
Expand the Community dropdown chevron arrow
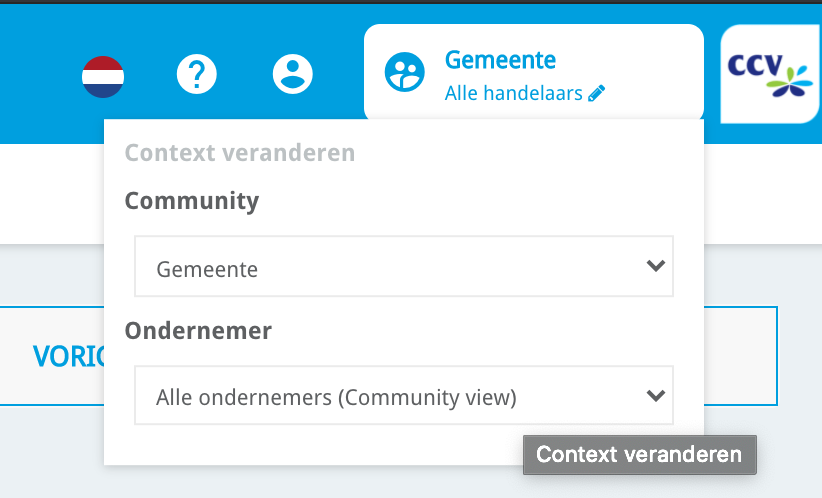(x=655, y=265)
